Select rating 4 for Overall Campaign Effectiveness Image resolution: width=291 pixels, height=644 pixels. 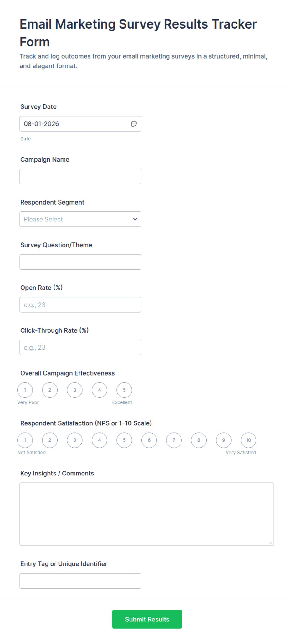point(100,390)
